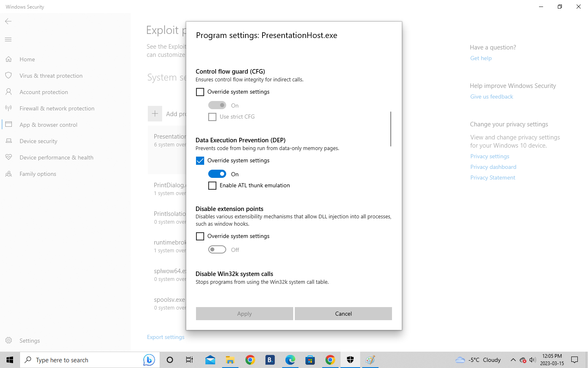Open the Paint app on taskbar
Viewport: 588px width, 368px height.
coord(370,360)
